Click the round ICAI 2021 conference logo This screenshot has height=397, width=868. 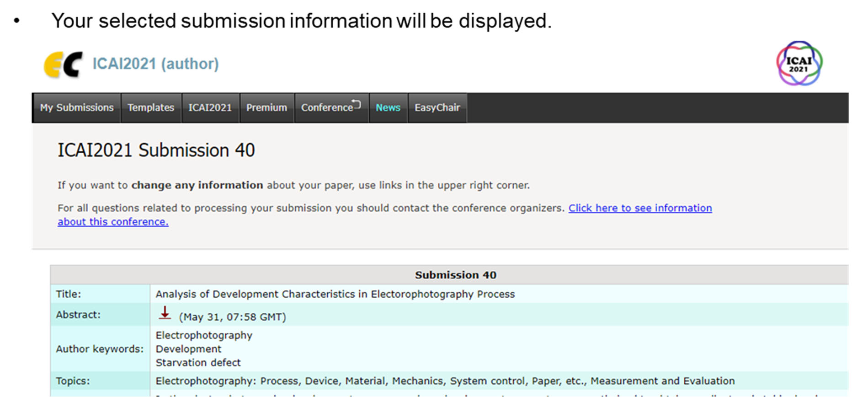tap(799, 64)
